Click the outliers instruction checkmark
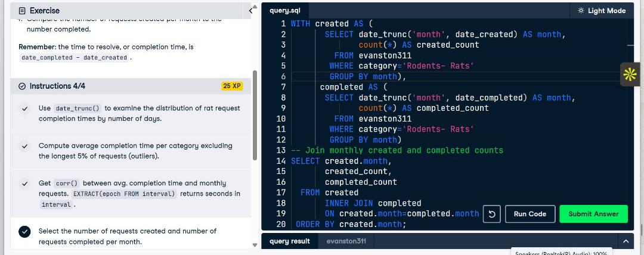Screen dimensions: 644x255 pyautogui.click(x=24, y=146)
